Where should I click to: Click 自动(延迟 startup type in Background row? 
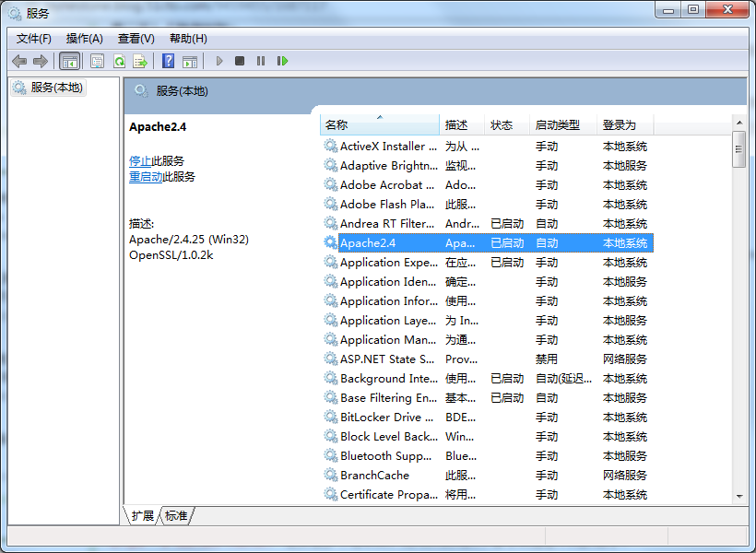point(563,379)
